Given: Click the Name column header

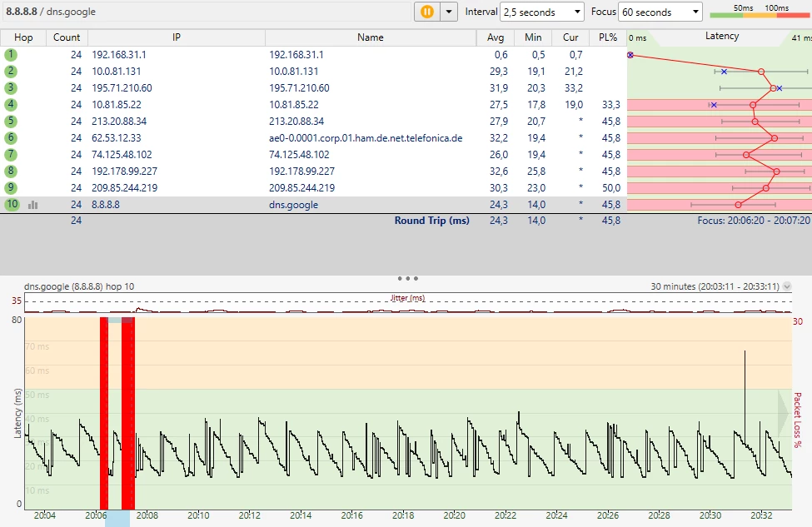Looking at the screenshot, I should pyautogui.click(x=371, y=37).
